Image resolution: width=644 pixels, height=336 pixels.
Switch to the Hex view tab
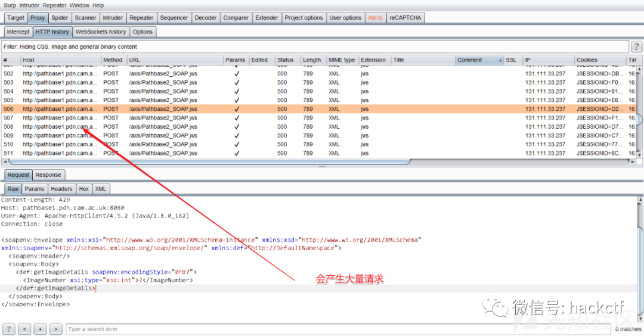(84, 189)
